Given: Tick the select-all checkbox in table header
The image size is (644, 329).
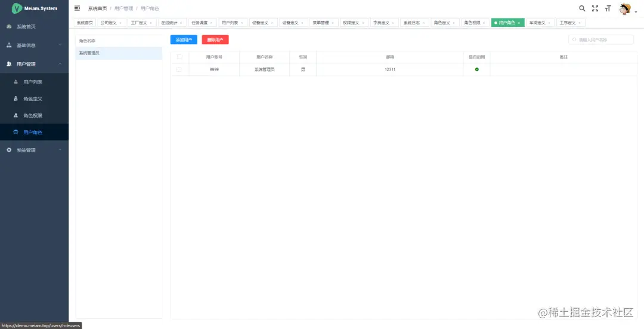Looking at the screenshot, I should [x=179, y=57].
